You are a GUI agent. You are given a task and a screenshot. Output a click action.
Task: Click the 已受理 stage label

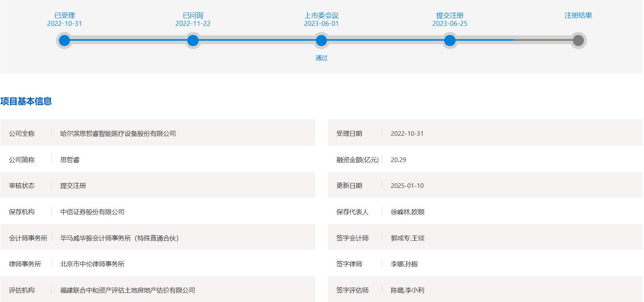[64, 16]
